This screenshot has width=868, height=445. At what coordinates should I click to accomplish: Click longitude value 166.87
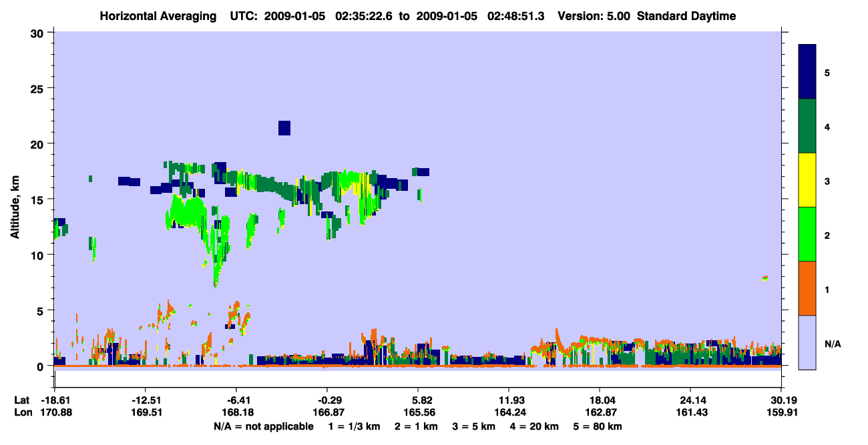327,413
